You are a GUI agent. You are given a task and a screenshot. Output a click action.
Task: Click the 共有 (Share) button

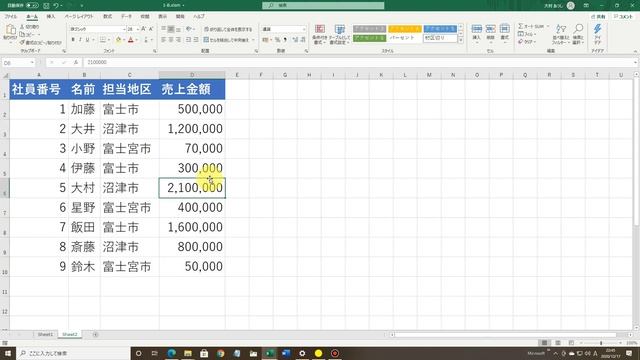[x=598, y=16]
